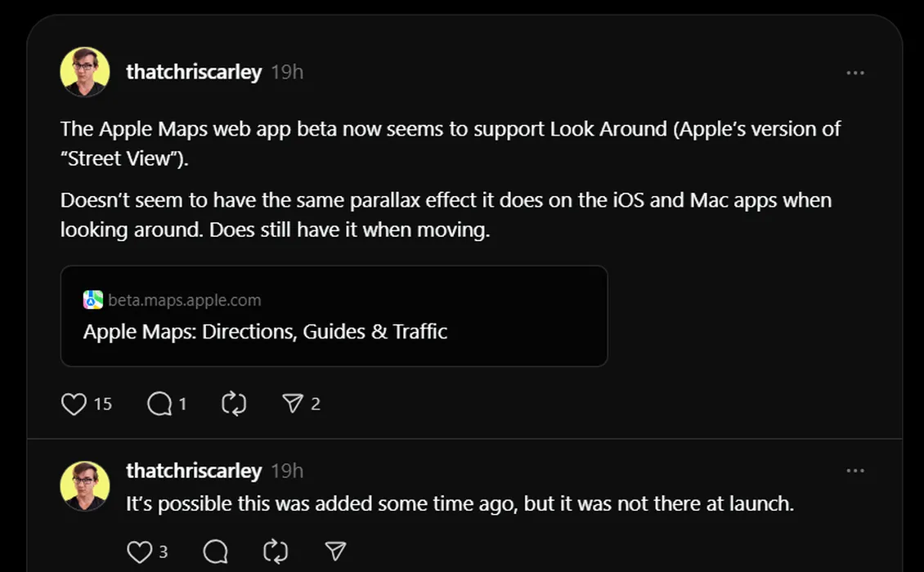This screenshot has width=924, height=572.
Task: Open thatchriscarley profile from reply username
Action: coord(194,471)
